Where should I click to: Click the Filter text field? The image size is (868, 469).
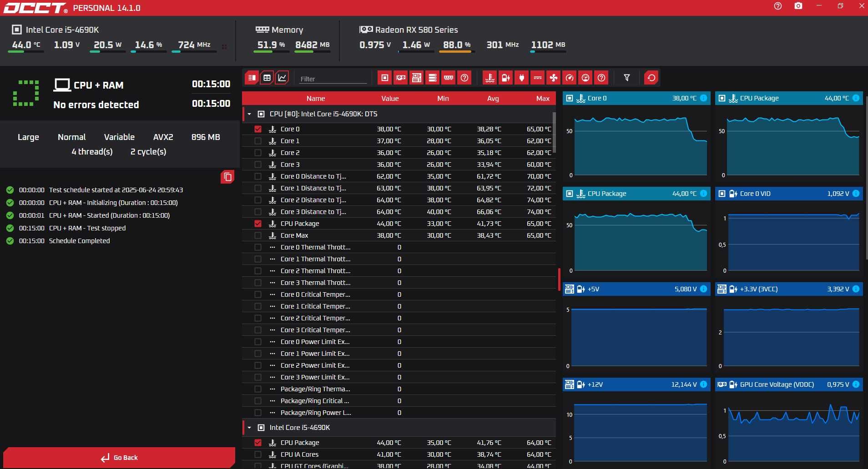[x=333, y=79]
